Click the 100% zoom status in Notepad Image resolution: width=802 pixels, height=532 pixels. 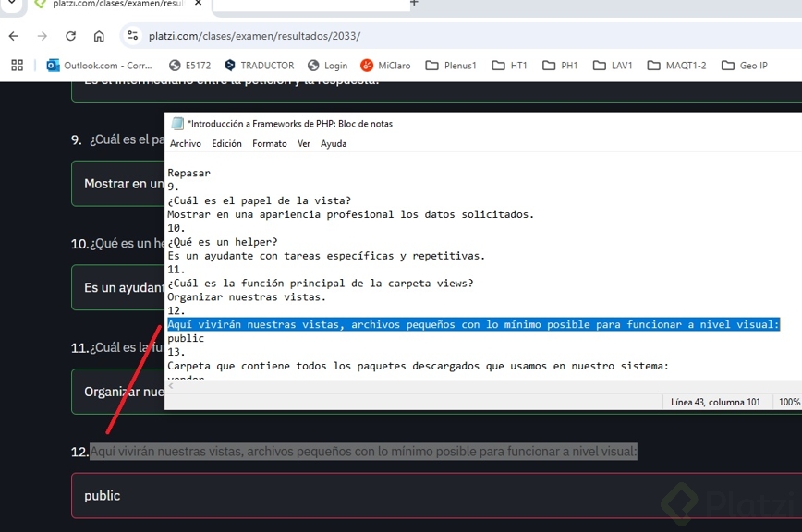(789, 402)
